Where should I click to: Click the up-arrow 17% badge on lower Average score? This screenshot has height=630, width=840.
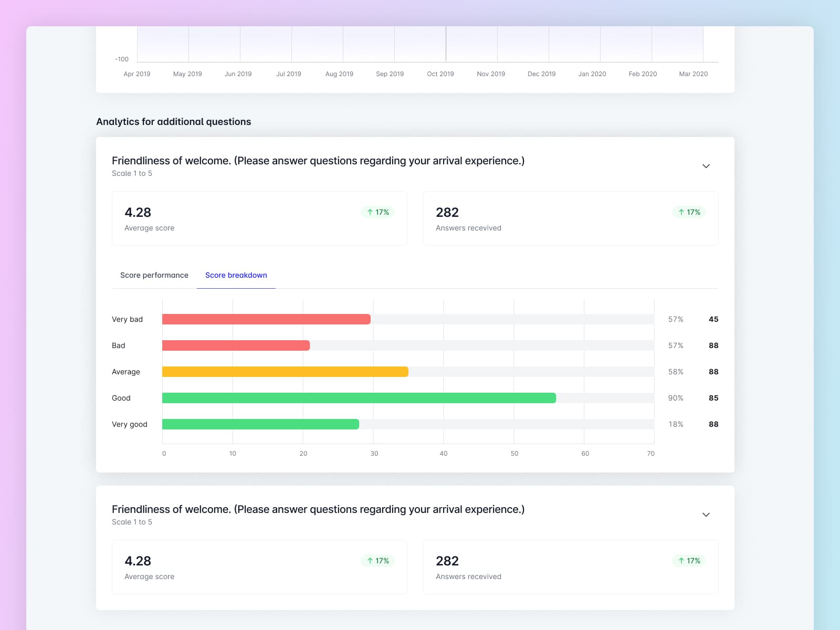tap(377, 561)
